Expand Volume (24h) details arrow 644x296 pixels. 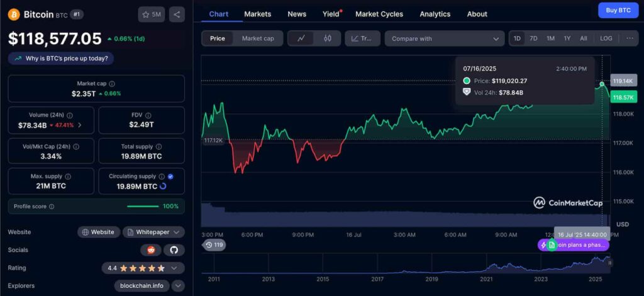80,125
